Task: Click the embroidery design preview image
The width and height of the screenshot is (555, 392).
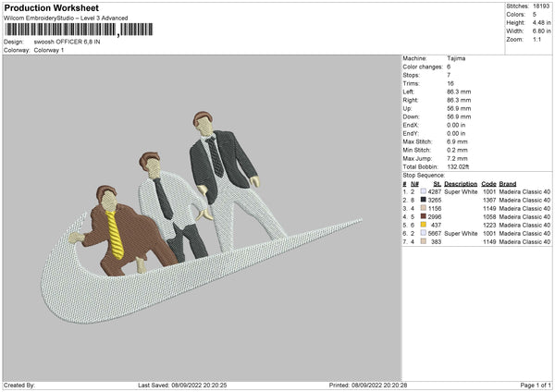Action: point(202,218)
